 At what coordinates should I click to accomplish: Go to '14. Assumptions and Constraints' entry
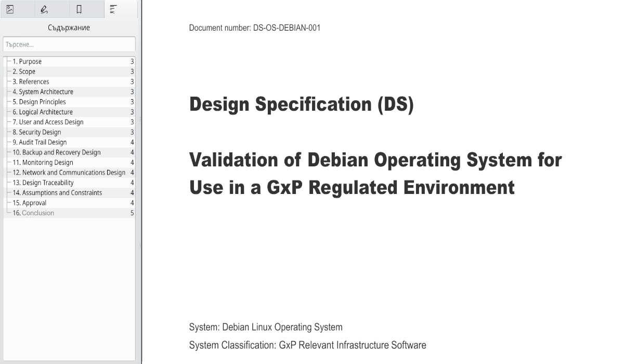tap(69, 192)
